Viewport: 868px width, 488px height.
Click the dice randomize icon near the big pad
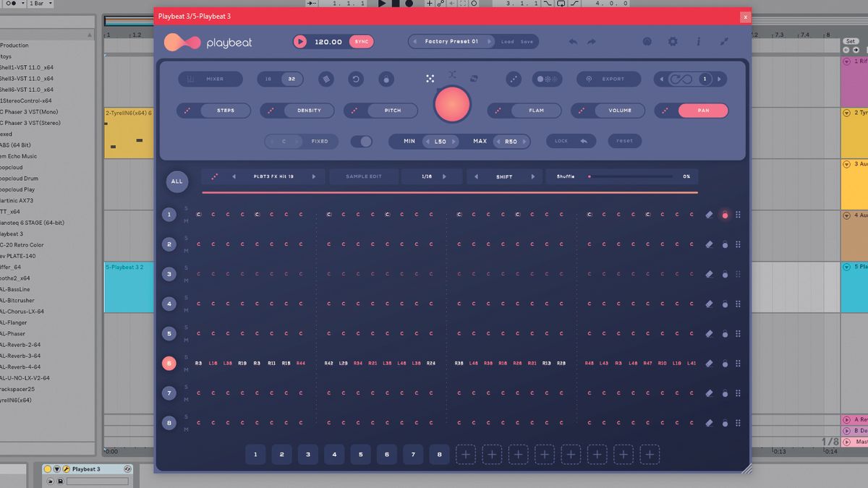[x=429, y=78]
